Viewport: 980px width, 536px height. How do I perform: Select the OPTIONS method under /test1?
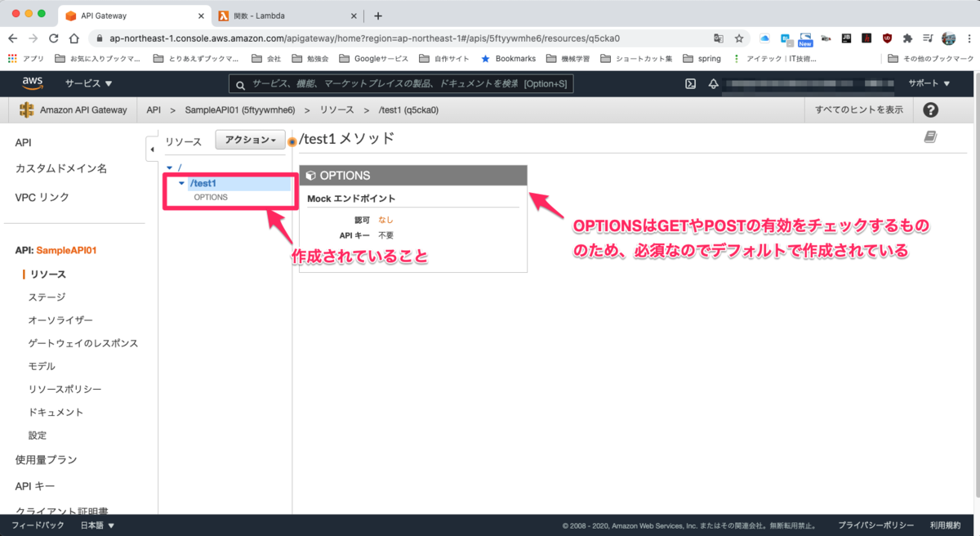pyautogui.click(x=210, y=196)
